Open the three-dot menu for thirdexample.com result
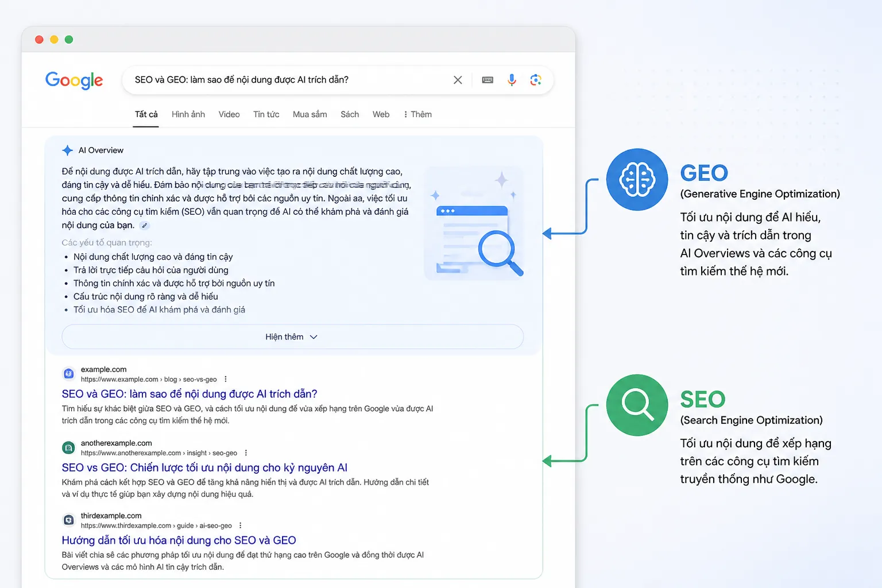Viewport: 882px width, 588px height. [x=241, y=526]
